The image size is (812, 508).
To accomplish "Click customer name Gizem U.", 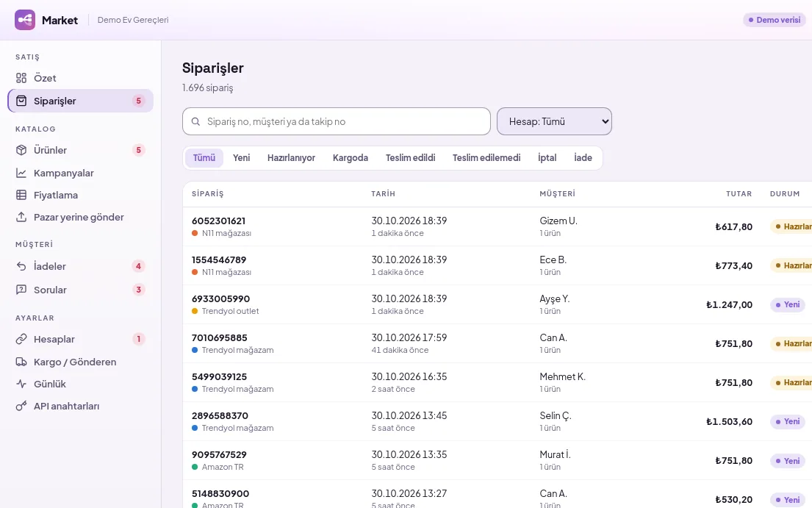I will point(558,221).
